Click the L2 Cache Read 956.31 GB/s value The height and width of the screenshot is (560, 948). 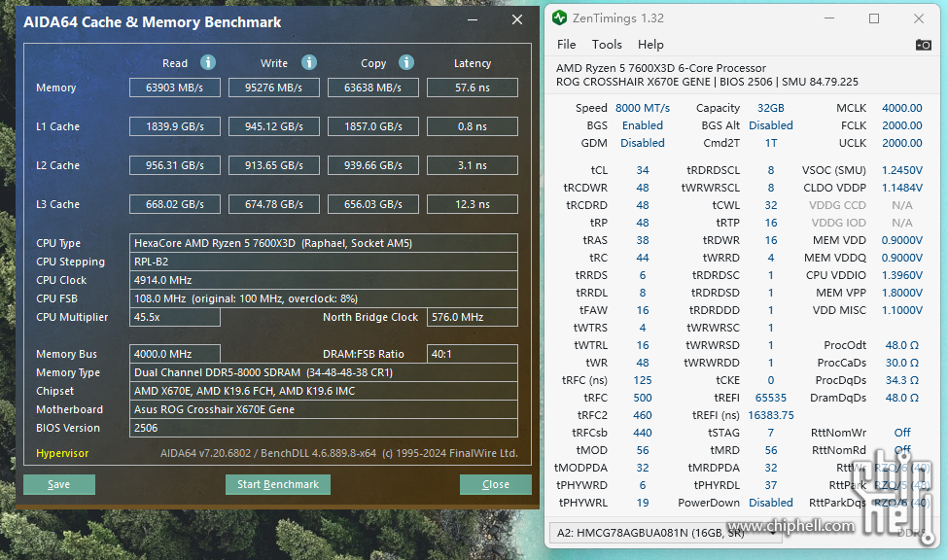pos(175,165)
